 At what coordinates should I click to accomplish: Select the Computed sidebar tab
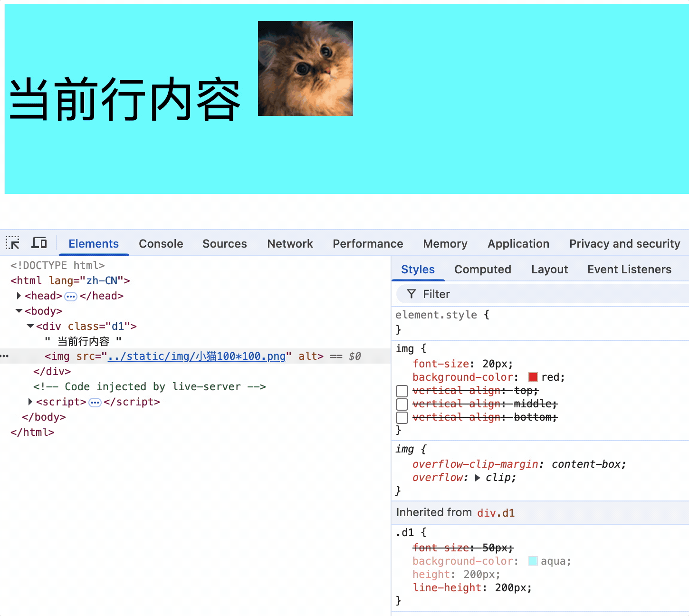click(483, 269)
